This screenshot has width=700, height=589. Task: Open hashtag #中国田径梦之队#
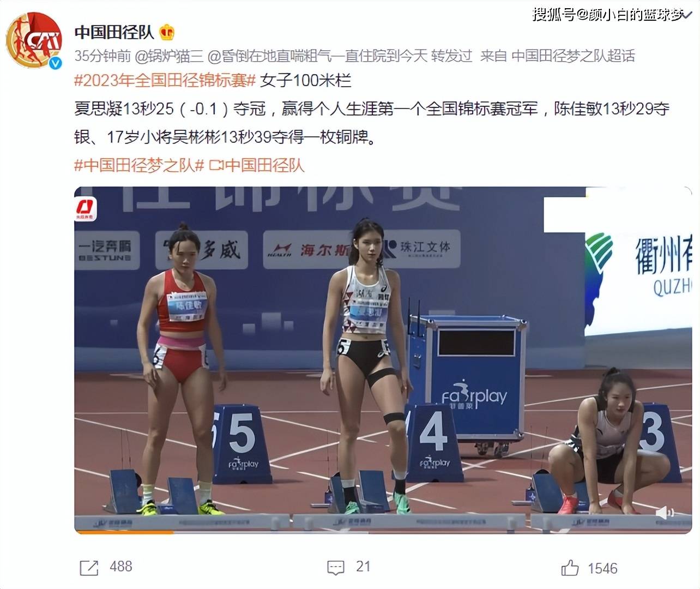tap(139, 165)
